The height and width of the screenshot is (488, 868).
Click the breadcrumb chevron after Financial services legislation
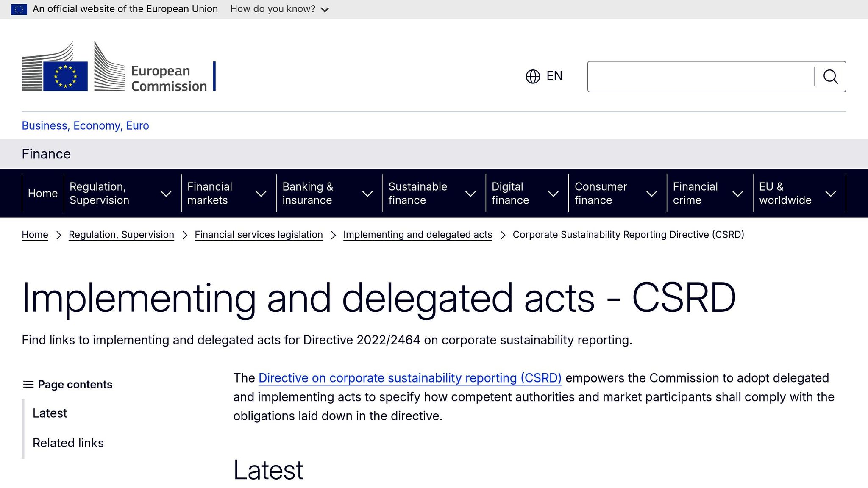[x=333, y=235]
